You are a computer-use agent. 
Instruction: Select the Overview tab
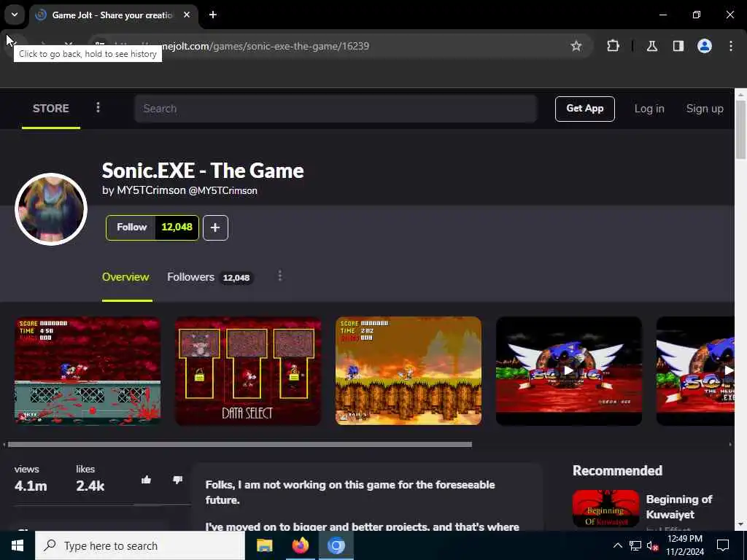125,277
